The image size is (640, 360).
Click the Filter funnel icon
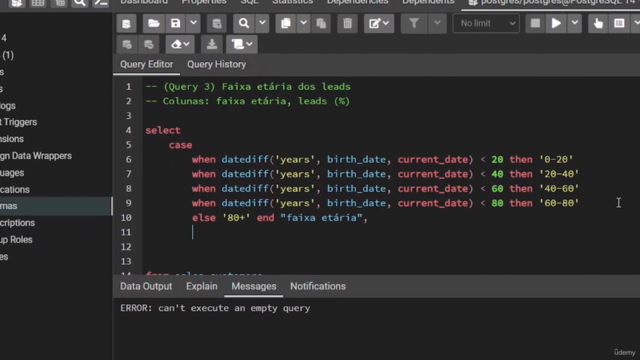coord(414,24)
